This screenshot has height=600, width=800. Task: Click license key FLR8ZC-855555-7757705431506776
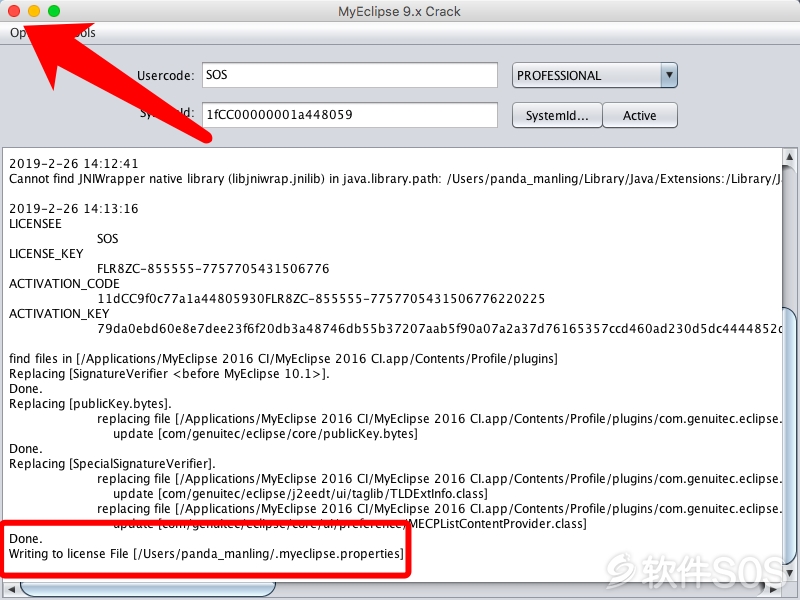(x=213, y=268)
